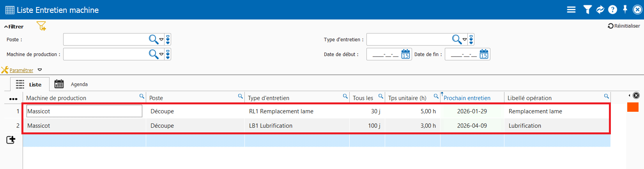Expand the Type d'entretien dropdown arrow
Viewport: 644px width, 169px height.
coord(465,39)
